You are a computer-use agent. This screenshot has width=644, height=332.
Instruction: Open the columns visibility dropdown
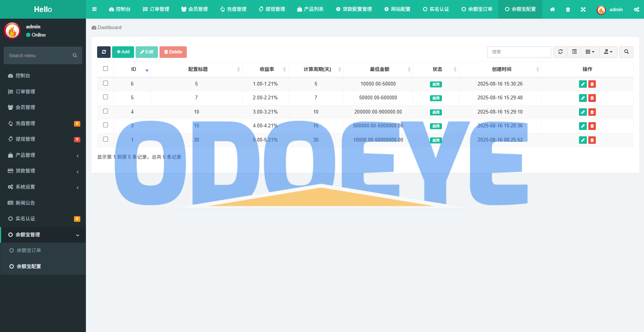tap(590, 52)
